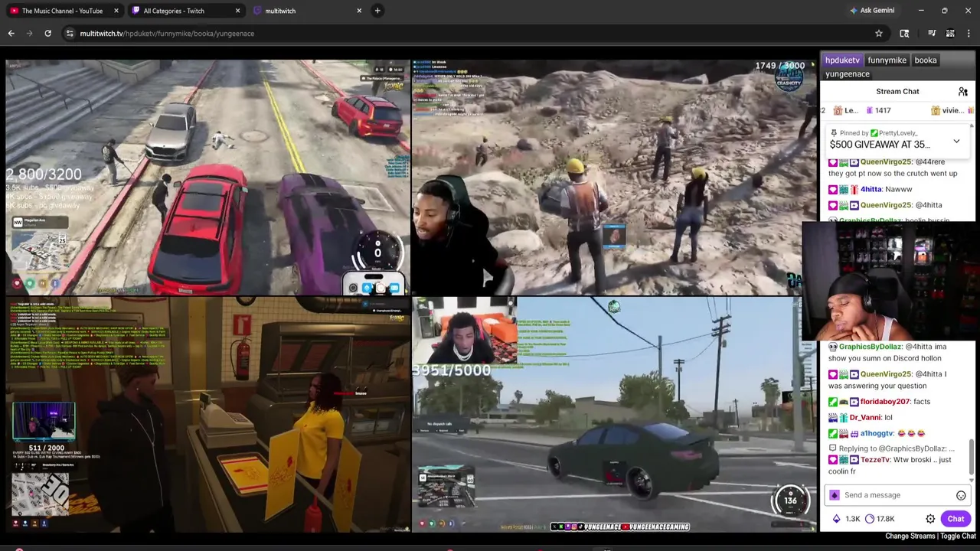Bookmark this page with star icon
Screen dimensions: 980x551
879,34
